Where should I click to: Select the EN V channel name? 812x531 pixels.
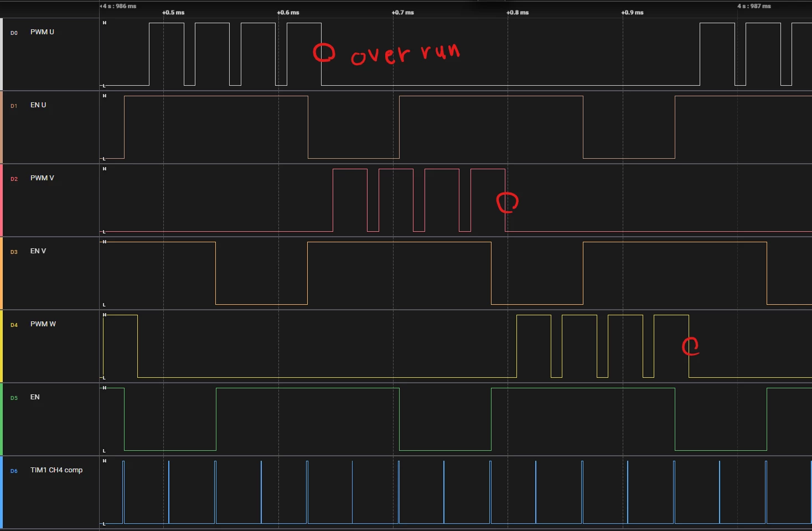pyautogui.click(x=38, y=251)
